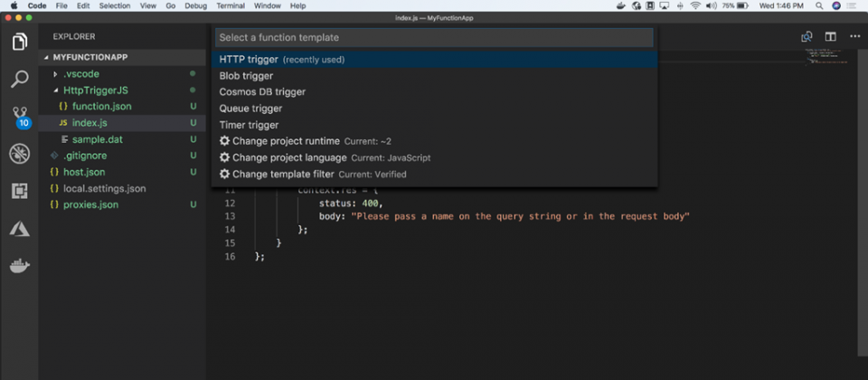868x380 pixels.
Task: Open the editor more actions ellipsis
Action: [x=852, y=37]
